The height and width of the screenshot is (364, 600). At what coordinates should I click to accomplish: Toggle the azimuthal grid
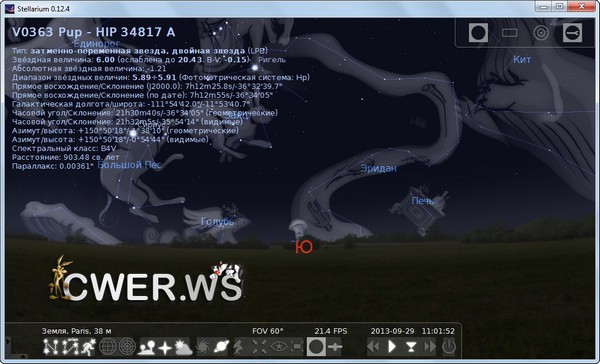point(127,347)
